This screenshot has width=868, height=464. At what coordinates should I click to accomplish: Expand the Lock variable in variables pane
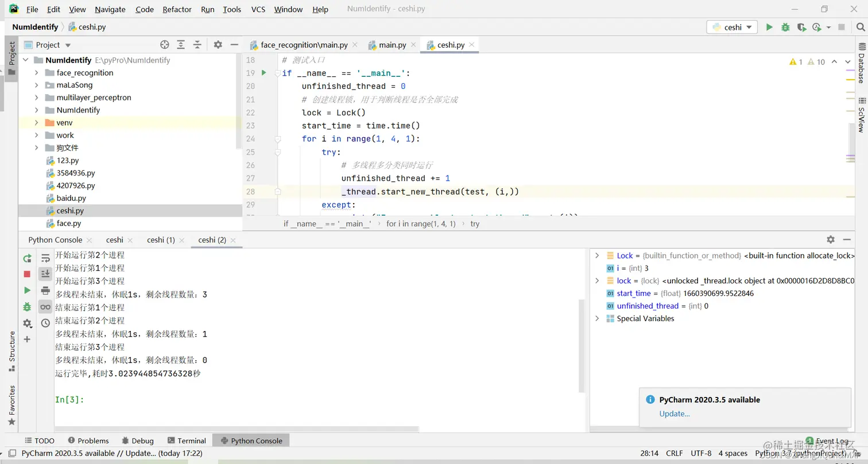click(597, 256)
